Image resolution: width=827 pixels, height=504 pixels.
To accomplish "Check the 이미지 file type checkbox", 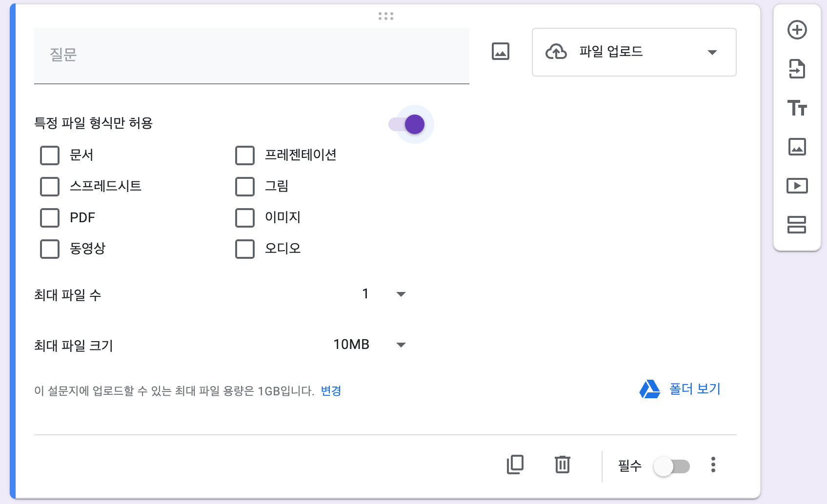I will point(244,218).
